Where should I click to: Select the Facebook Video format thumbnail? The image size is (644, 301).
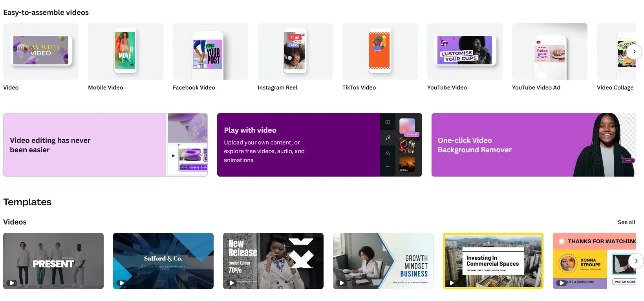coord(210,51)
